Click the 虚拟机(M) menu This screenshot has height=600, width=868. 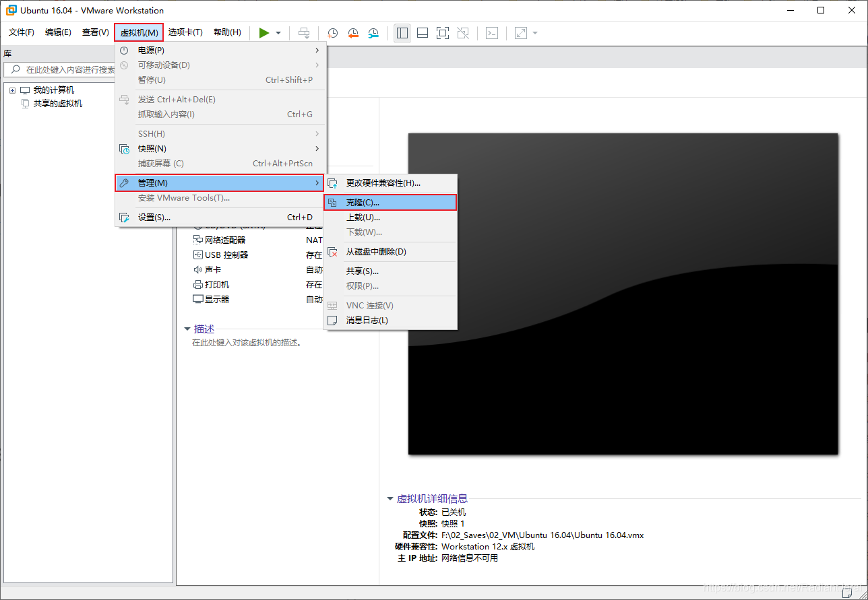point(139,32)
